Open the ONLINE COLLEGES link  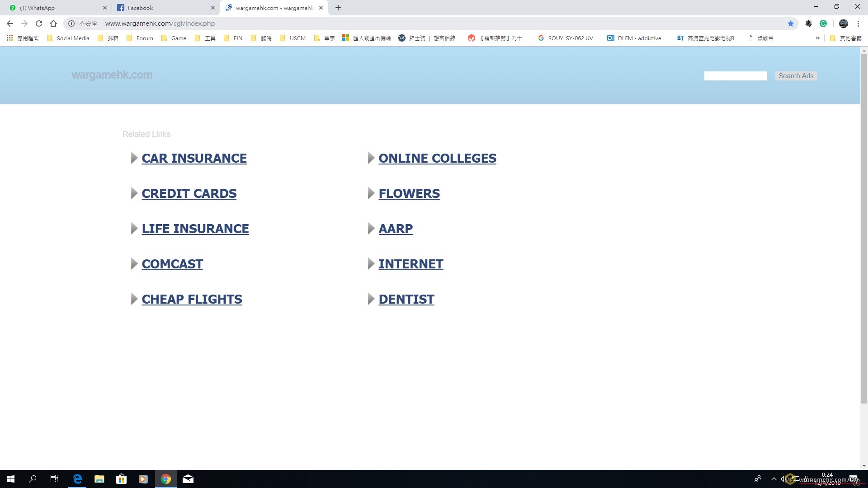(x=437, y=158)
